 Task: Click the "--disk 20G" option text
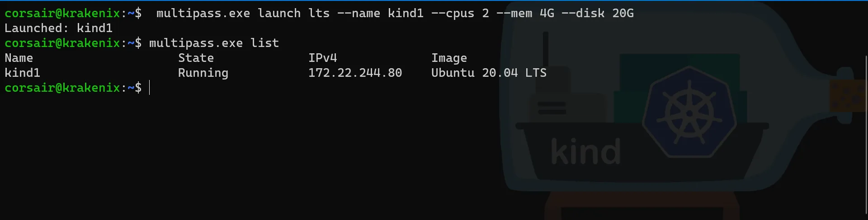click(597, 13)
